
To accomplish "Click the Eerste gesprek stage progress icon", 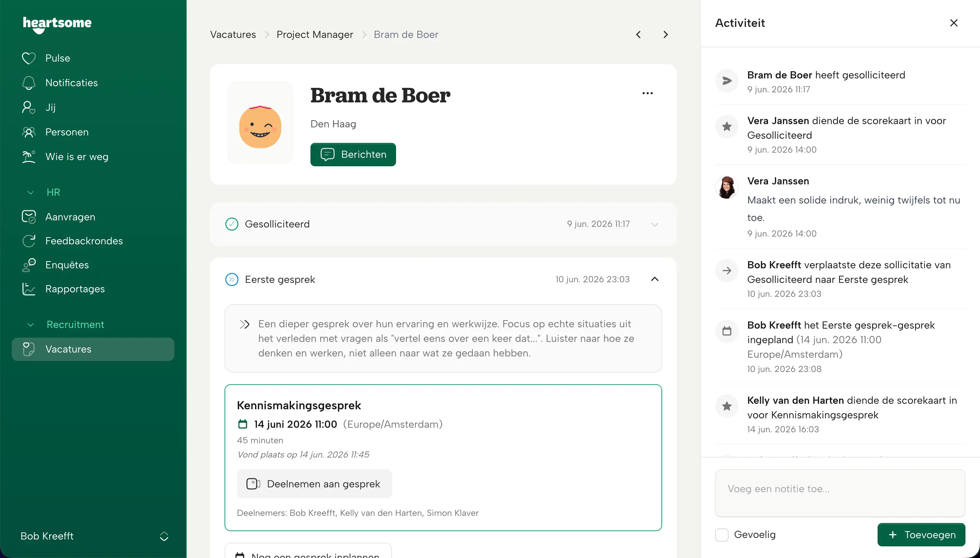I will point(231,279).
